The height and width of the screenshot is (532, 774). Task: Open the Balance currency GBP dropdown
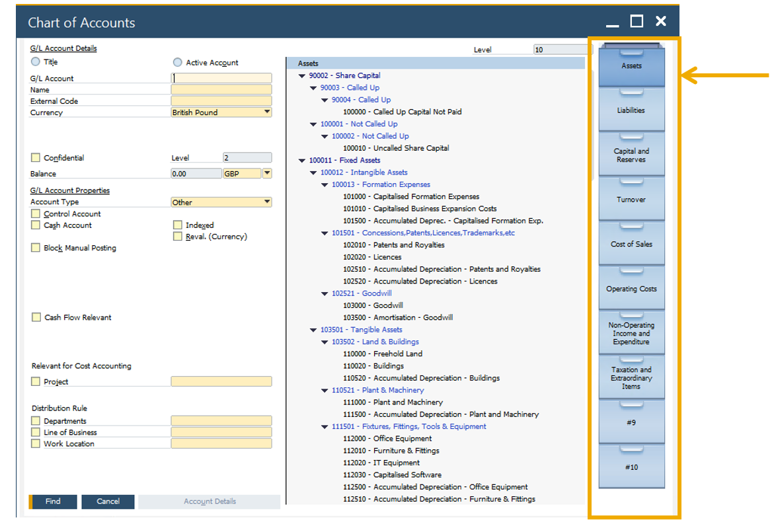click(x=267, y=173)
